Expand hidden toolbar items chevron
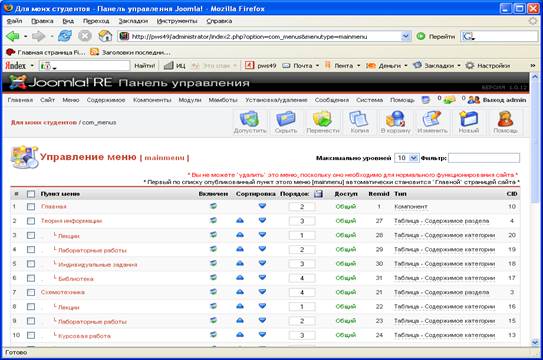 533,65
